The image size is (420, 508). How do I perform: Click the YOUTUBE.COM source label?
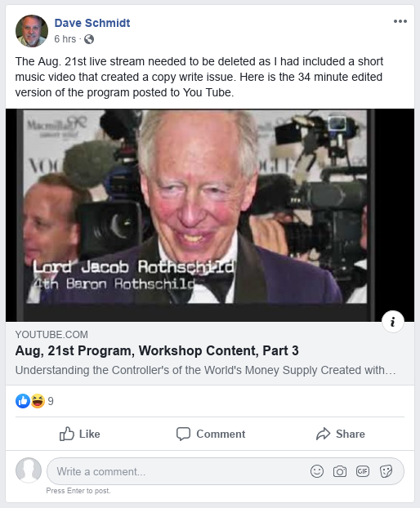[x=51, y=334]
